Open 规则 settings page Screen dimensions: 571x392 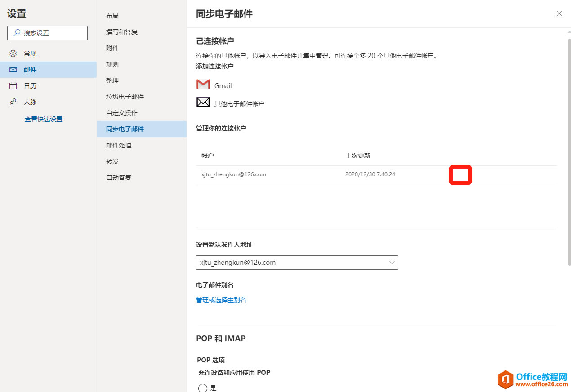point(142,64)
